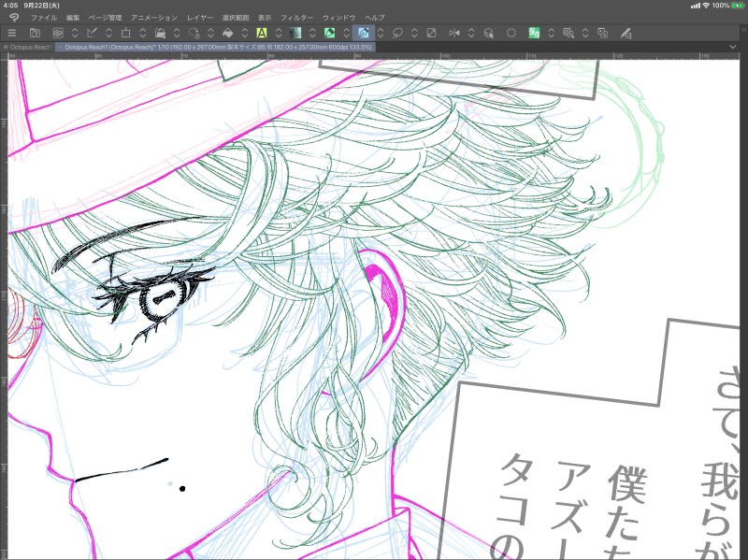The image size is (748, 560).
Task: Open arrows right of fill bucket icon
Action: 245,33
